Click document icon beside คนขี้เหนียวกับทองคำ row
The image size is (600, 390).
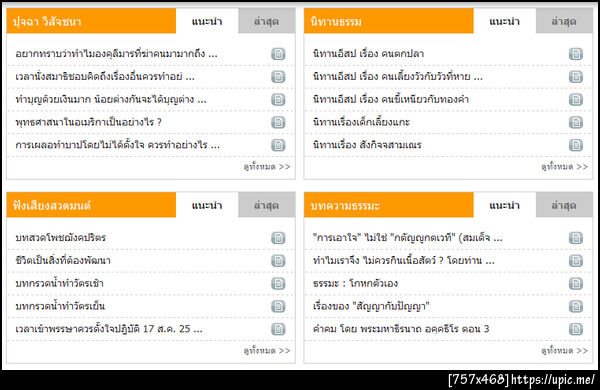click(576, 100)
